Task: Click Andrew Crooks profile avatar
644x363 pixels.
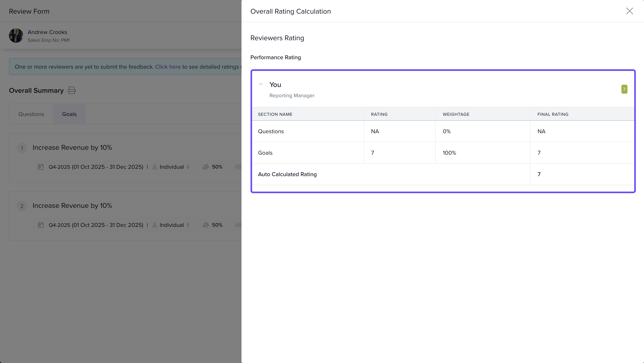Action: 16,36
